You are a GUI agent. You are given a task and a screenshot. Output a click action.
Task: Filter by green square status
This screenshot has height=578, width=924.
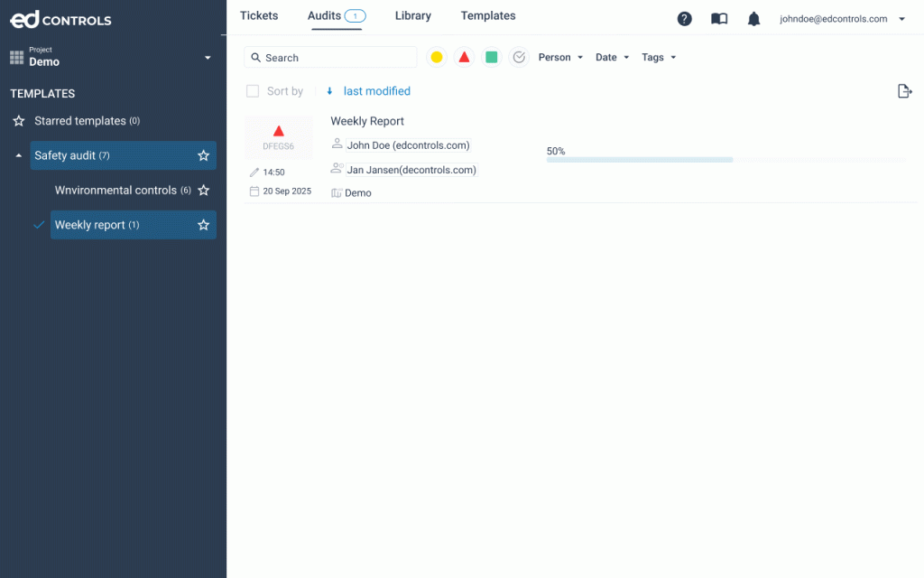[491, 58]
